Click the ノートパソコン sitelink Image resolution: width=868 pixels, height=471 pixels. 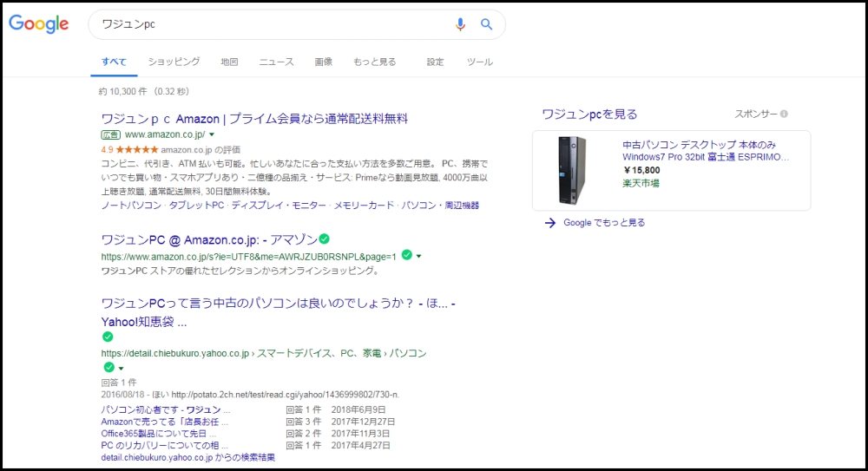[131, 206]
